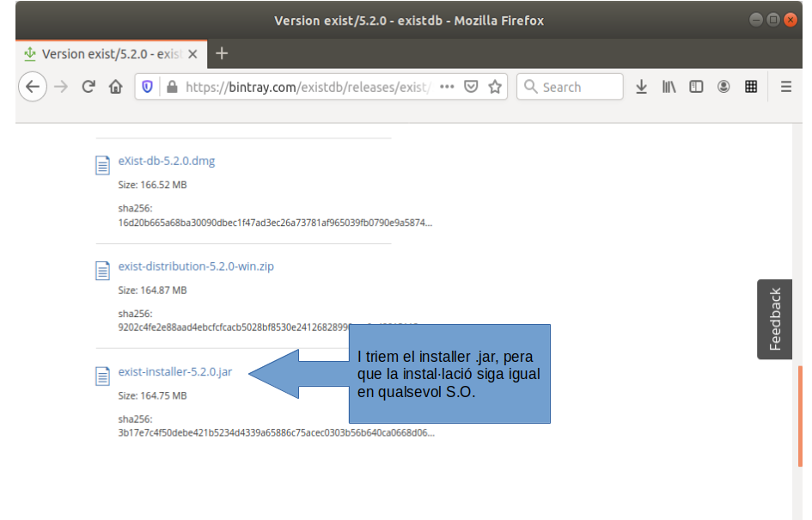Select the 'Size: 164.87 MB' text
Image resolution: width=812 pixels, height=520 pixels.
152,290
